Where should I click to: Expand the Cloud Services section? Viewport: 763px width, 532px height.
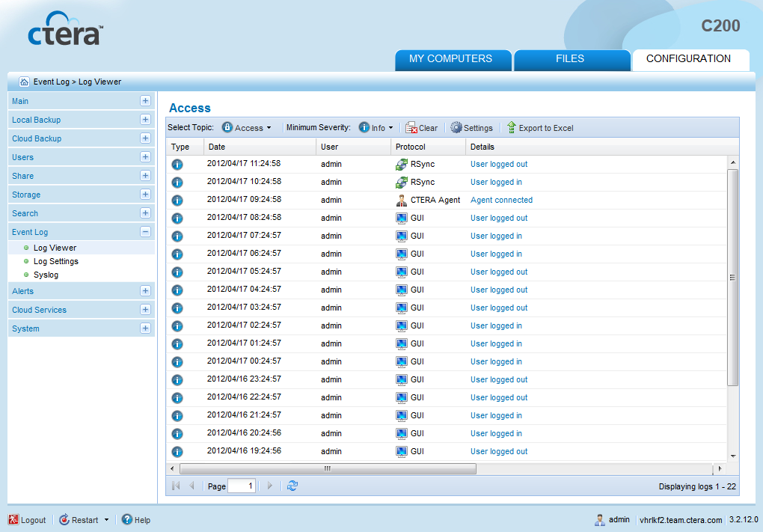[x=145, y=310]
